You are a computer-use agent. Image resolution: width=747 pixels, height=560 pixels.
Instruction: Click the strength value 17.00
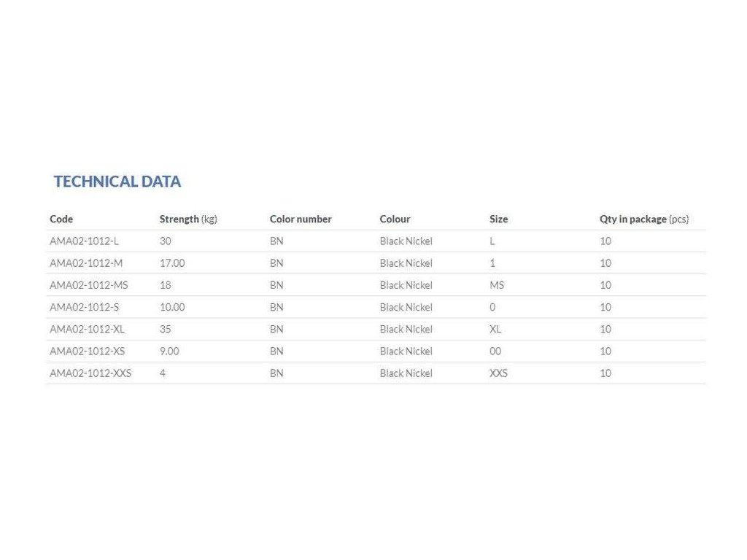click(172, 263)
